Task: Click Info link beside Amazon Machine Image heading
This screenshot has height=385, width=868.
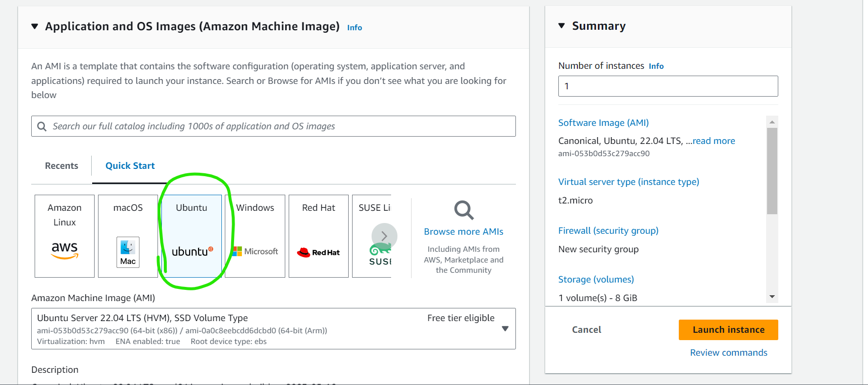Action: pos(355,28)
